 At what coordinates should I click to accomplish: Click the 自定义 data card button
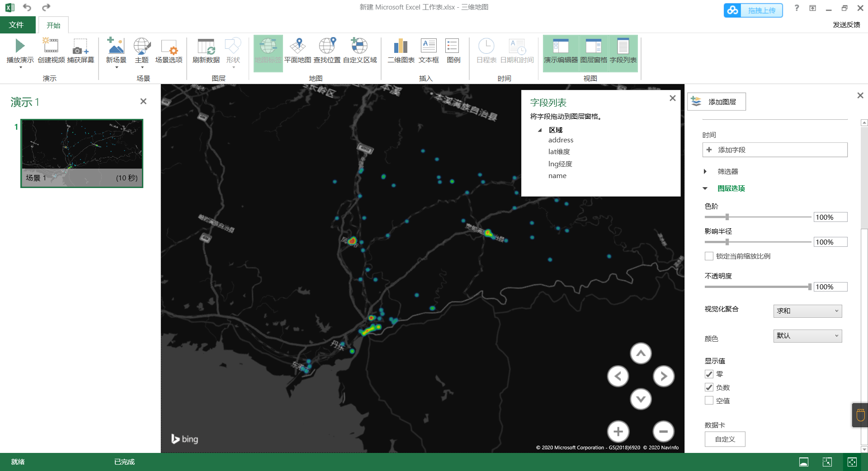[x=725, y=439]
